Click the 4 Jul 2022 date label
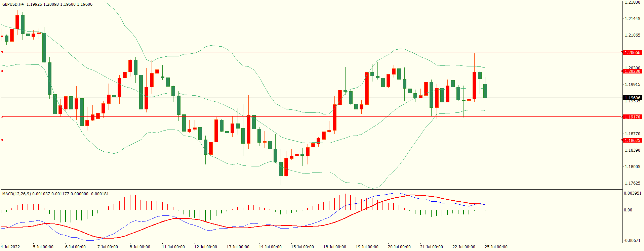 click(x=10, y=247)
